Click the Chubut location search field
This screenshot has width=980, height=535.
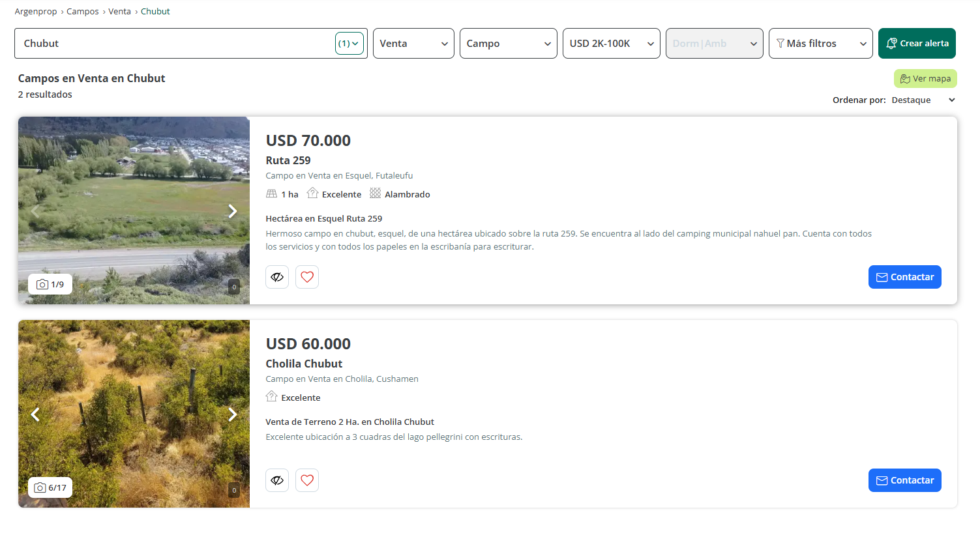coord(173,44)
